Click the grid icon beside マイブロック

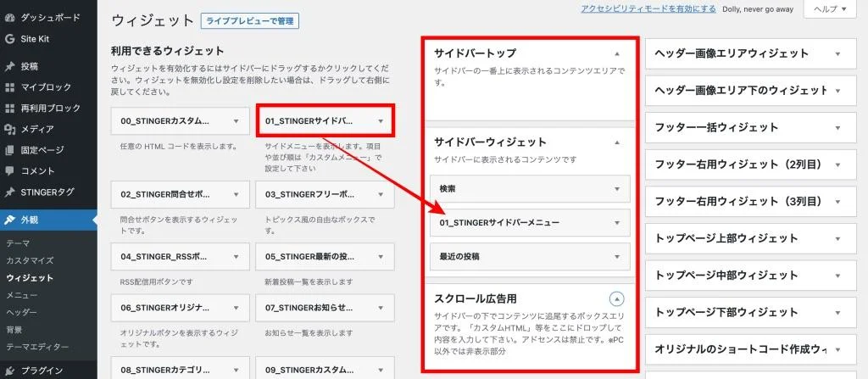coord(9,87)
